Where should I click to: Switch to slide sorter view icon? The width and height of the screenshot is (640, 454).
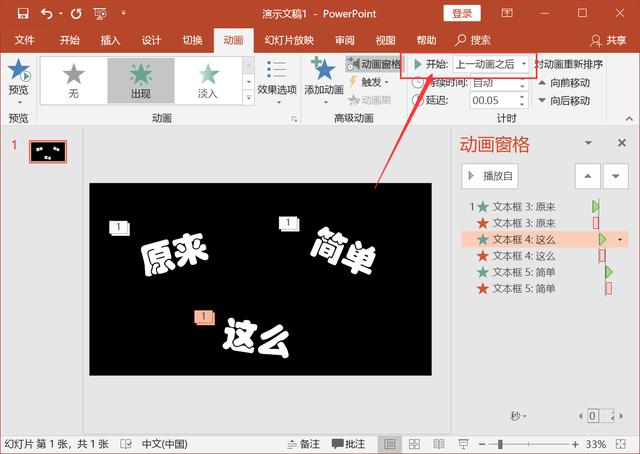pyautogui.click(x=414, y=444)
